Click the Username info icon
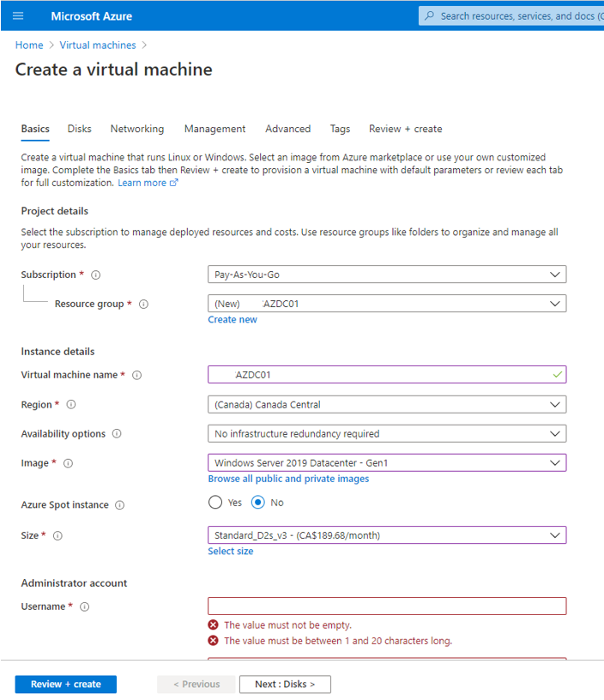Screen dimensions: 604x700 coord(84,606)
